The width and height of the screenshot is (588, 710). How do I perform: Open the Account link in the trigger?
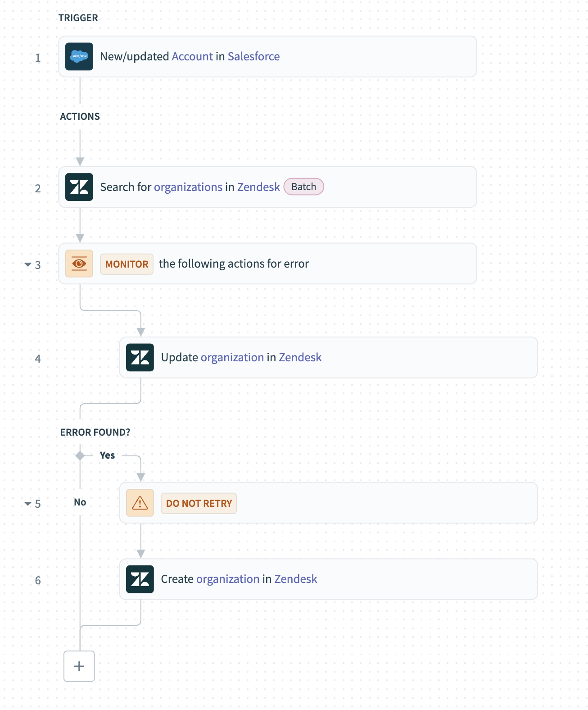pyautogui.click(x=192, y=57)
